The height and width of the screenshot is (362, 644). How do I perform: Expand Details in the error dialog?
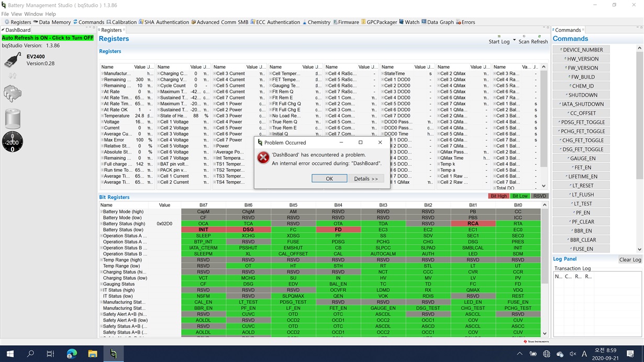click(366, 179)
